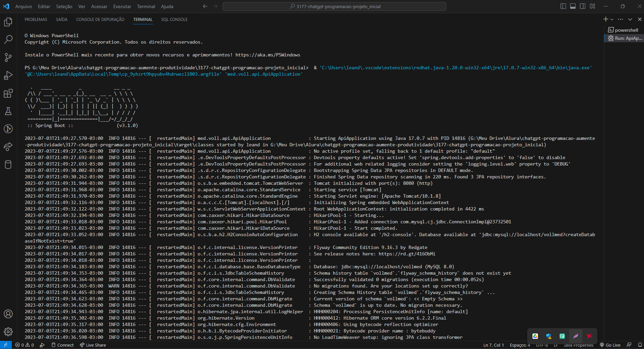This screenshot has height=349, width=644.
Task: Click the purple feather tray icon
Action: (576, 336)
